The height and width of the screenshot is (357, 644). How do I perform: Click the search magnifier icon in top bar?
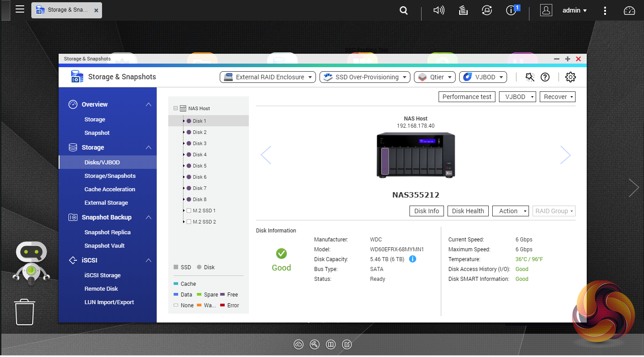click(x=404, y=10)
